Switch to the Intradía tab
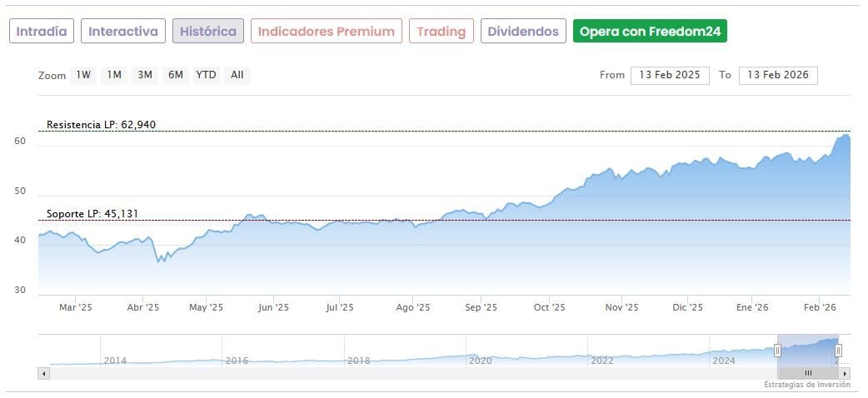 point(42,32)
